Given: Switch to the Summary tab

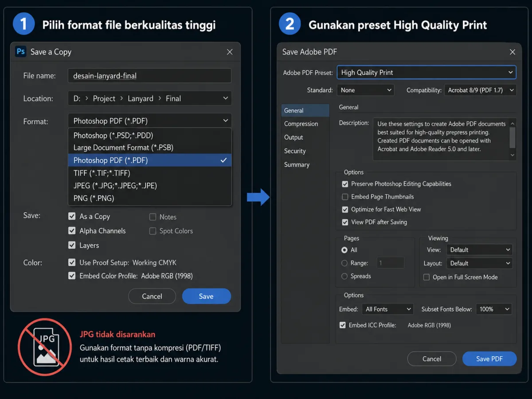Looking at the screenshot, I should point(305,164).
